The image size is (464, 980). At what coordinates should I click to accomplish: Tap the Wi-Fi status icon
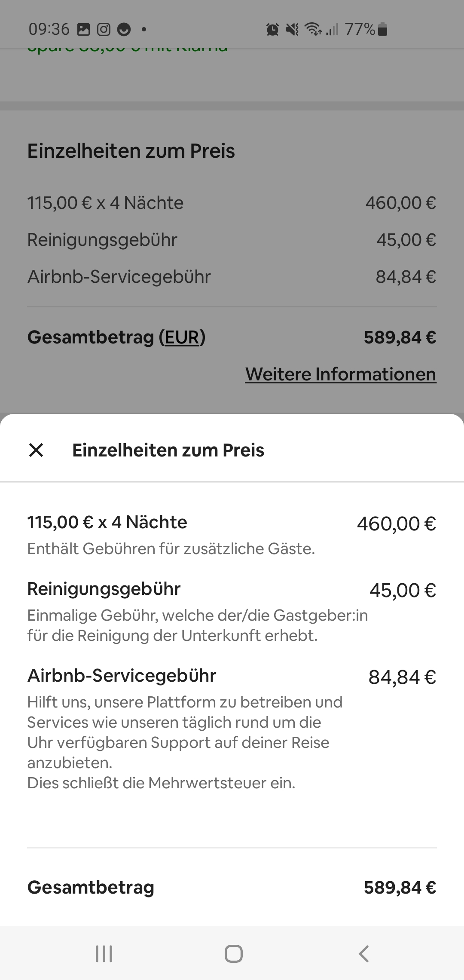pyautogui.click(x=313, y=29)
